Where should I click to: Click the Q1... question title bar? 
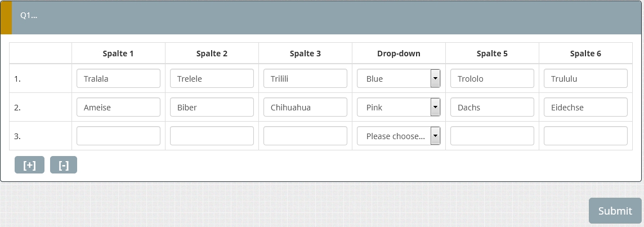(x=321, y=17)
